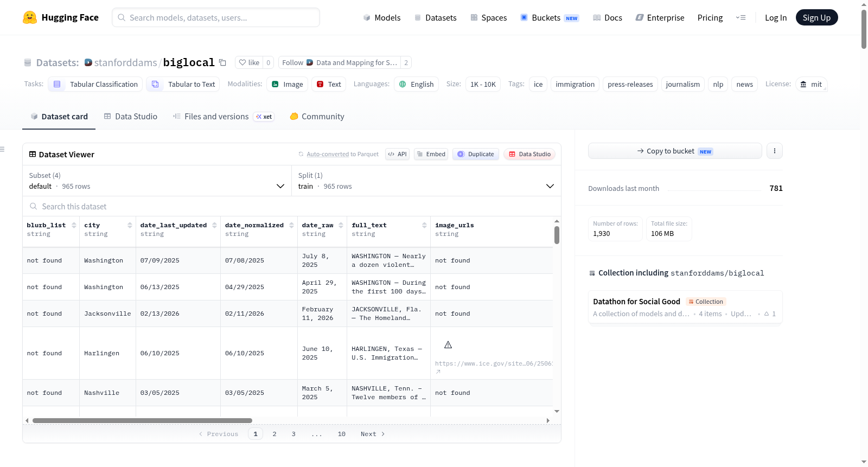This screenshot has height=467, width=868.
Task: Open the Split train dropdown
Action: pyautogui.click(x=426, y=181)
